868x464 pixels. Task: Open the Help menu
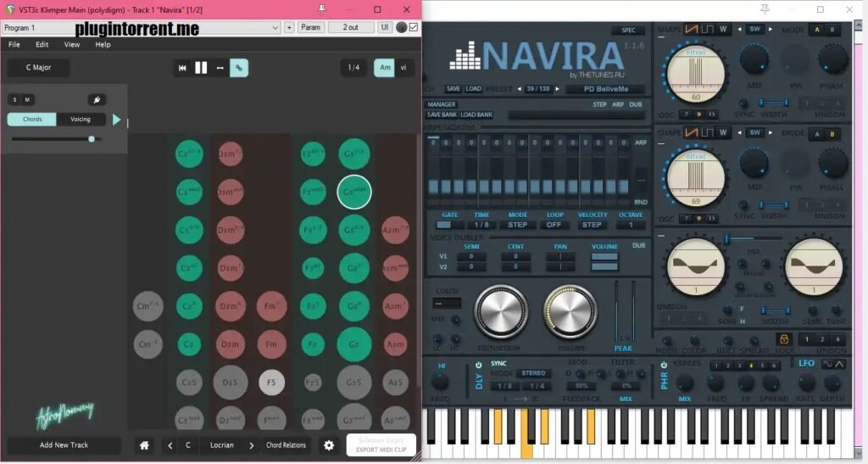click(103, 44)
